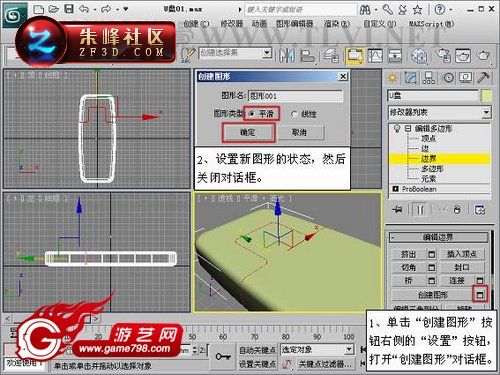The width and height of the screenshot is (500, 375).
Task: Open 创建图形 settings box button
Action: tap(480, 294)
